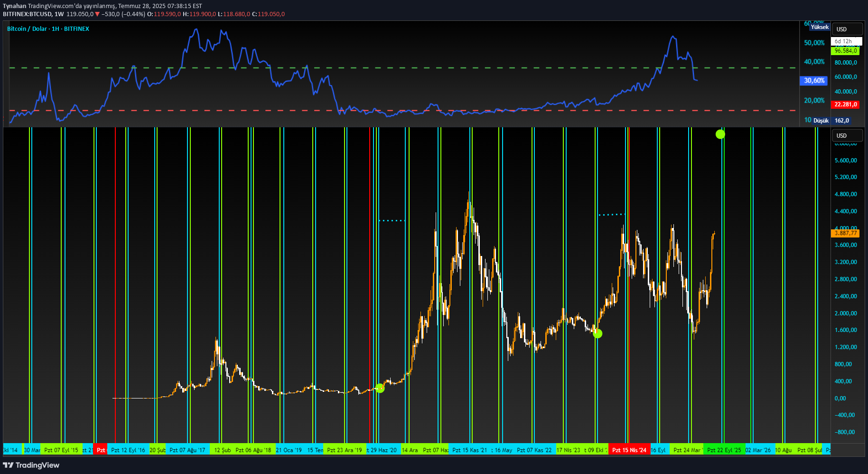Select the Pzt 12 Eyl '16 date label
Viewport: 868px width, 474px height.
click(x=128, y=450)
